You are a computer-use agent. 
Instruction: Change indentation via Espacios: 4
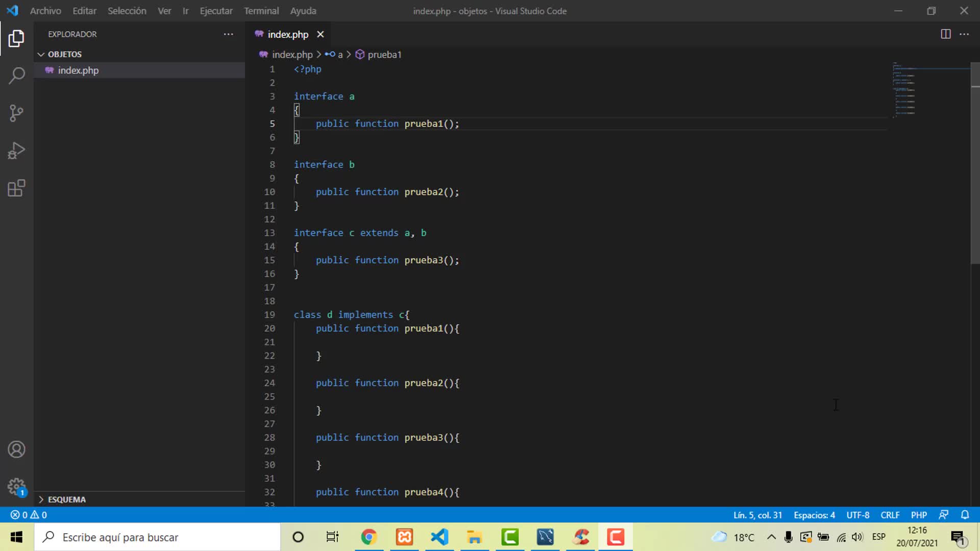click(x=814, y=515)
